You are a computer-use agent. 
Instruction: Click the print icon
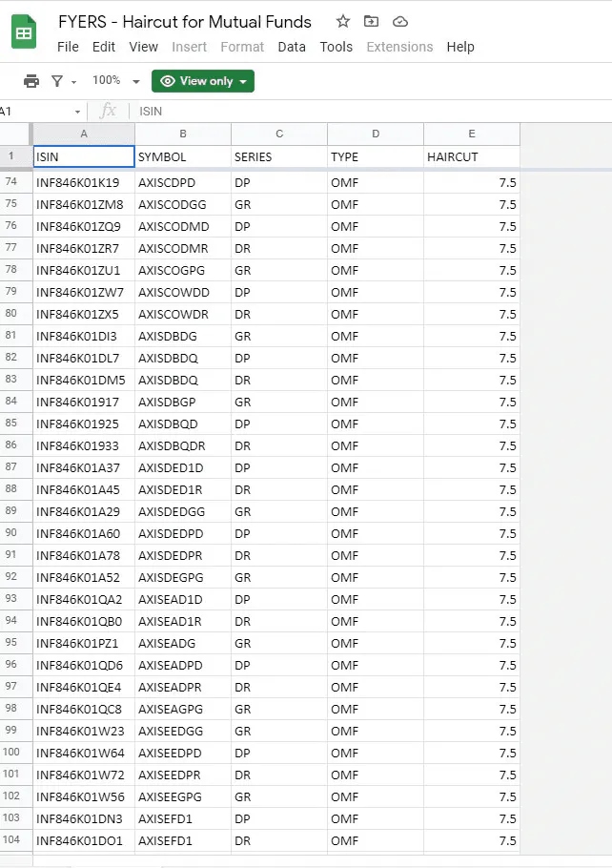click(31, 81)
